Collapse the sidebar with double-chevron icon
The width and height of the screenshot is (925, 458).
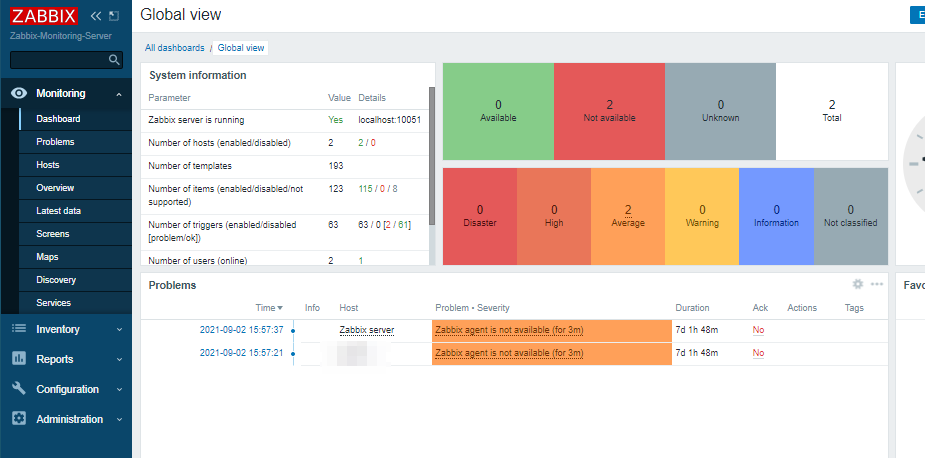[x=96, y=16]
